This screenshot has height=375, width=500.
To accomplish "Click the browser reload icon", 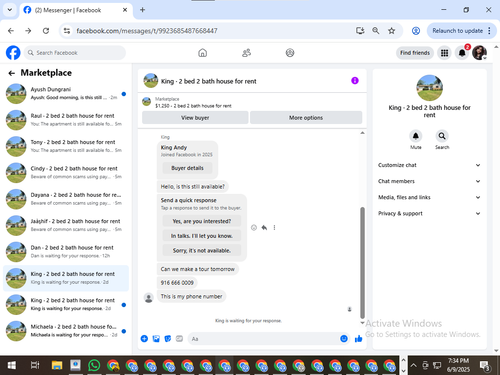I will (x=46, y=31).
